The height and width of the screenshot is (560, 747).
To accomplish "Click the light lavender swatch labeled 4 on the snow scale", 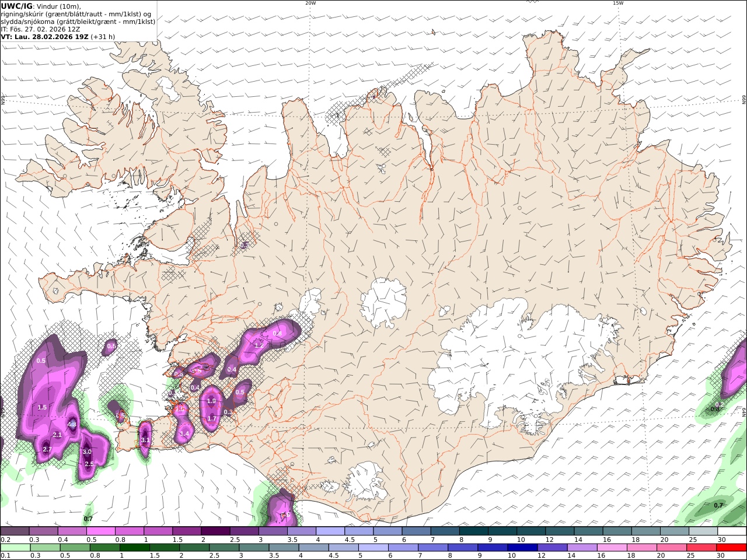I will pyautogui.click(x=330, y=531).
